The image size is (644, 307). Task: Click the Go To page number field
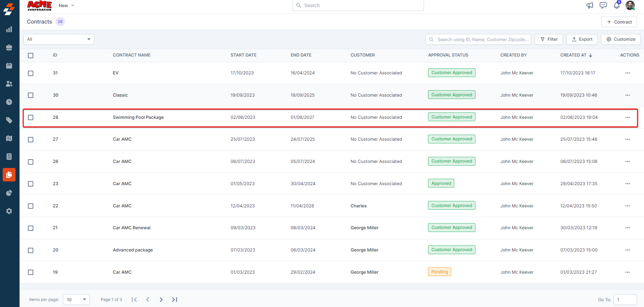pyautogui.click(x=624, y=300)
